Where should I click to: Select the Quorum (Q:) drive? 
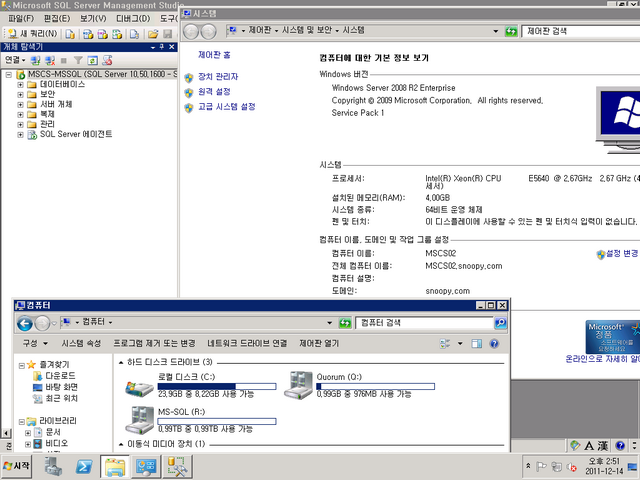pos(360,385)
